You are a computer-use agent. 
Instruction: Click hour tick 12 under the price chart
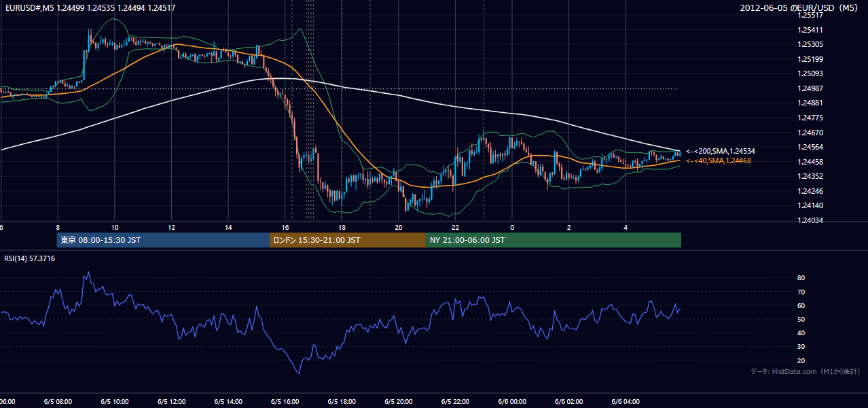(x=171, y=227)
